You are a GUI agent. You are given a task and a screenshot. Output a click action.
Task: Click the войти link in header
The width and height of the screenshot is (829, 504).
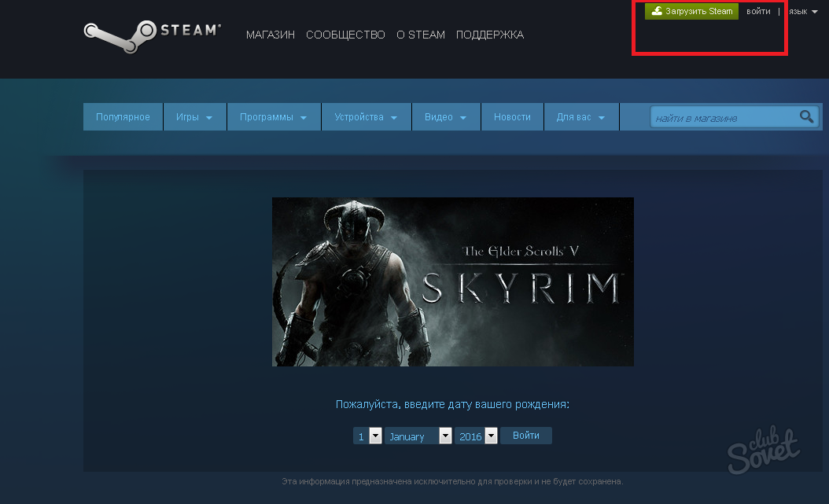(x=758, y=11)
